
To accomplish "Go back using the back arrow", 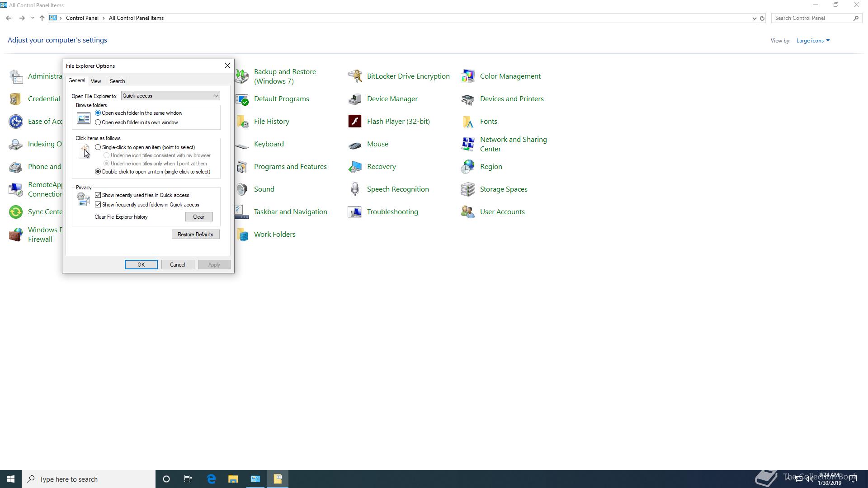I will pos(9,18).
